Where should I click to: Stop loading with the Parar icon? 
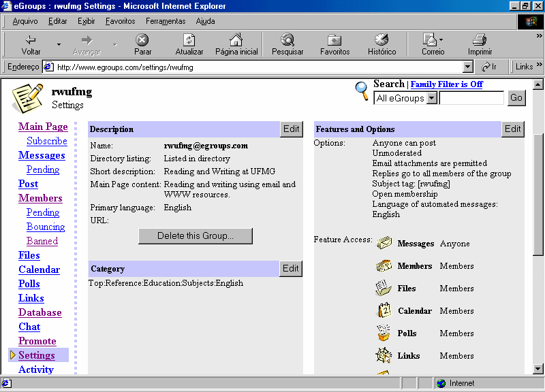click(x=142, y=40)
